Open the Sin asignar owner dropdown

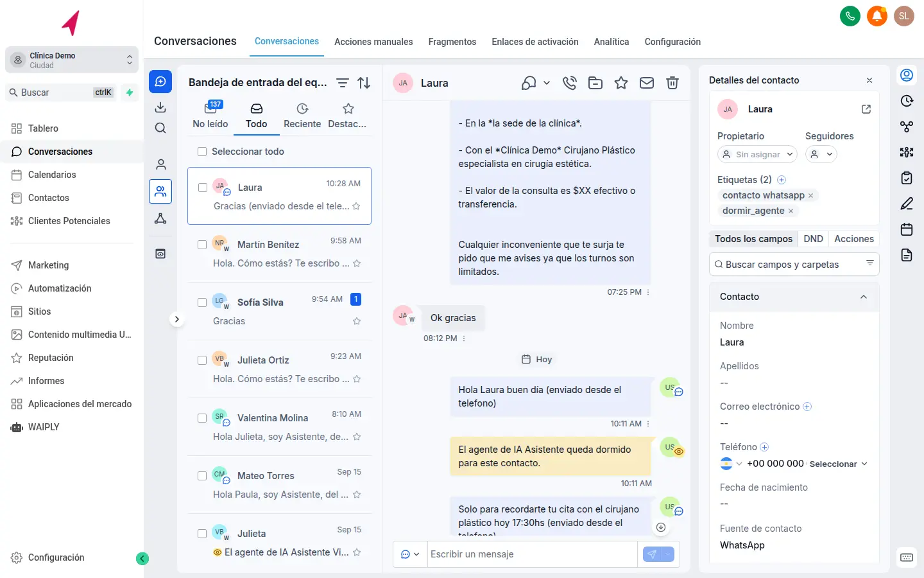point(757,154)
